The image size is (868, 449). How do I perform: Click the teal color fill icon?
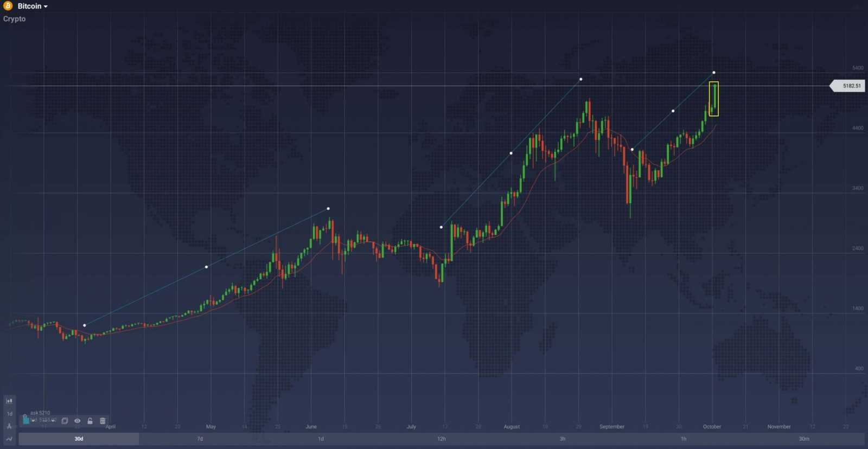[26, 419]
